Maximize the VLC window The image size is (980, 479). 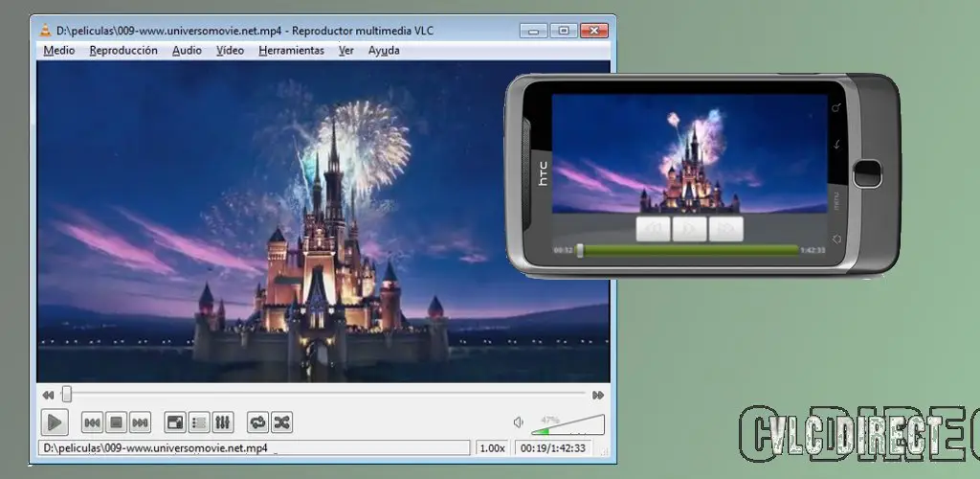[563, 31]
